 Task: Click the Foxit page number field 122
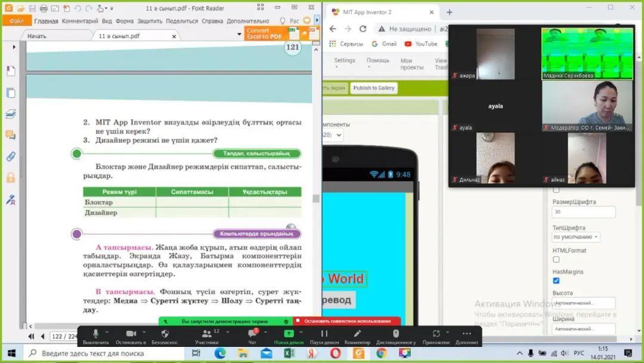(x=64, y=336)
